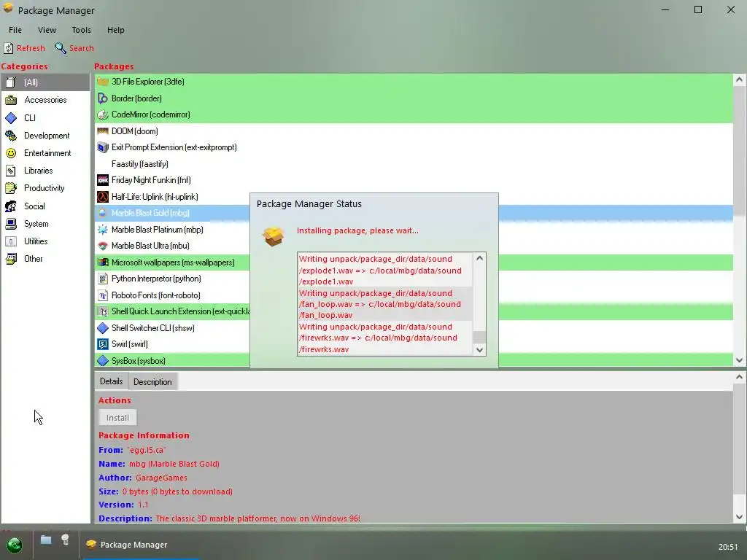747x560 pixels.
Task: Click the Friday Night Funkin icon
Action: point(103,180)
